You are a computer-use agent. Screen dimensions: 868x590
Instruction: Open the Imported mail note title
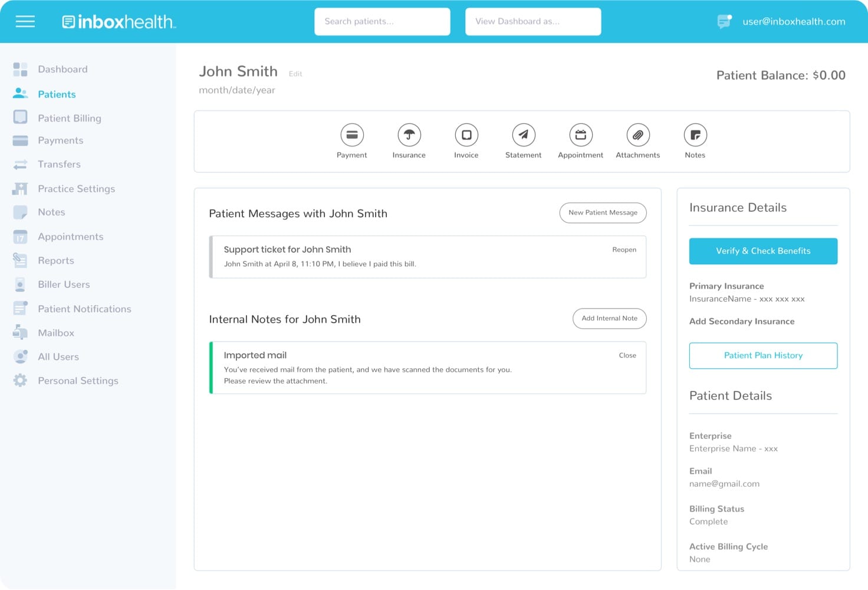pyautogui.click(x=255, y=355)
